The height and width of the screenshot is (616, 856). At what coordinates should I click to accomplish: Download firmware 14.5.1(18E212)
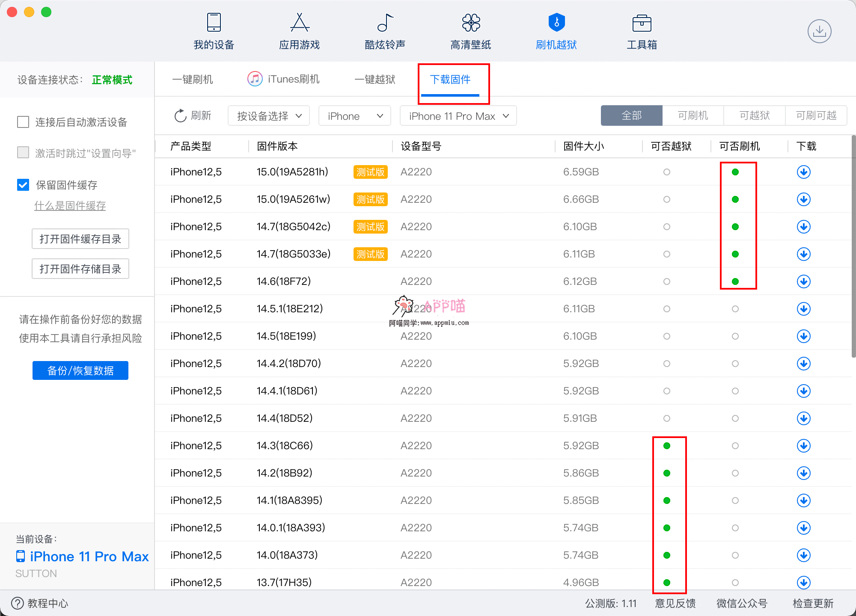tap(803, 309)
